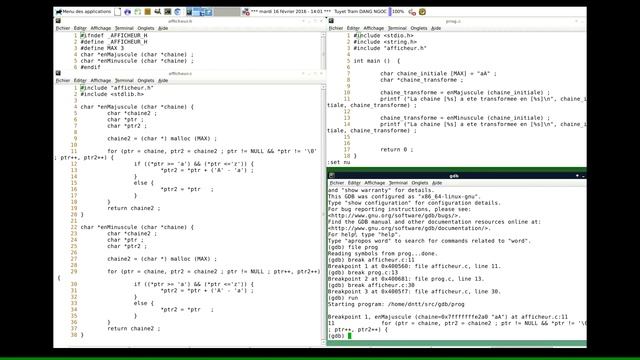
Task: Open Terminal menu in afficheur.c window
Action: click(124, 80)
